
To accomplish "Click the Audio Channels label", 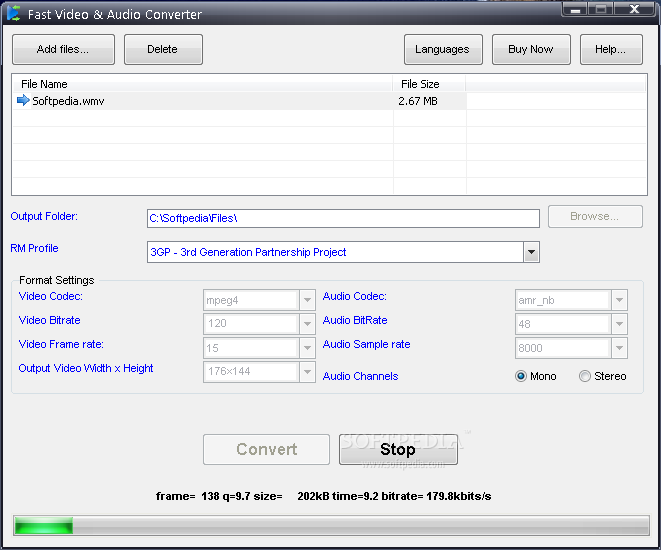I will tap(360, 376).
